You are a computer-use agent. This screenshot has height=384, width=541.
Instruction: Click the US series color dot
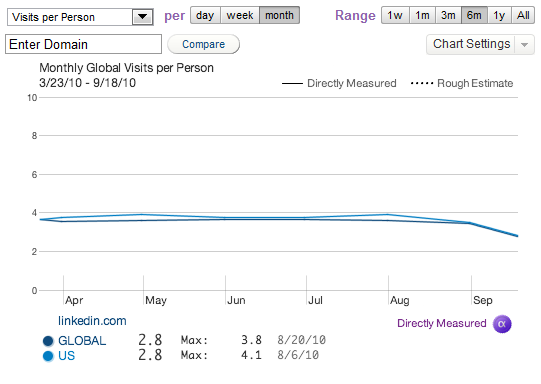48,356
